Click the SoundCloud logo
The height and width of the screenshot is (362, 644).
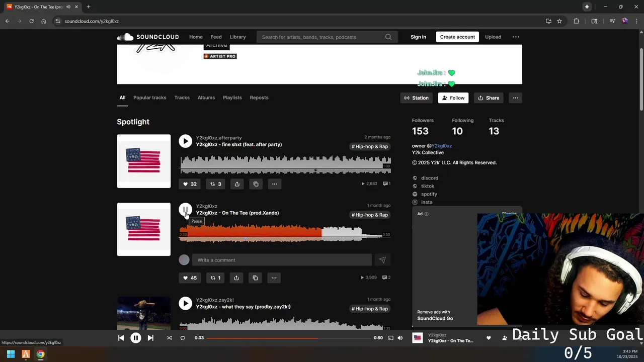coord(148,37)
